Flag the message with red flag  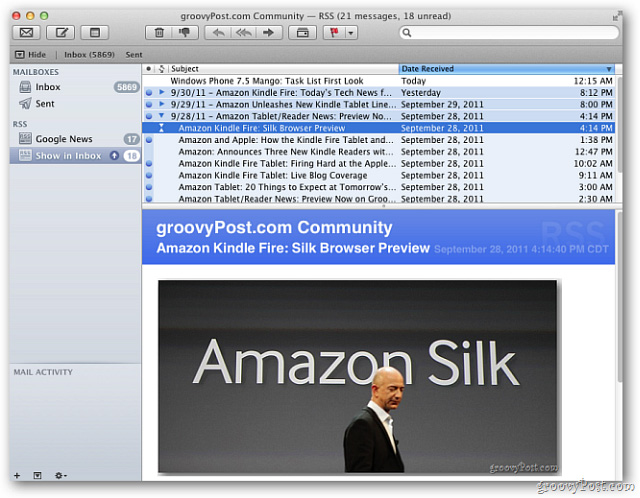click(334, 32)
